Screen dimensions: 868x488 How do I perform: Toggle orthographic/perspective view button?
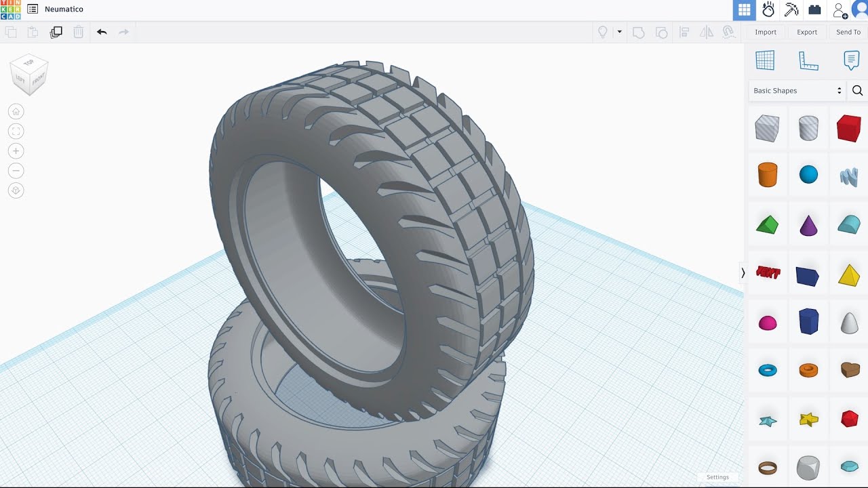[x=16, y=190]
